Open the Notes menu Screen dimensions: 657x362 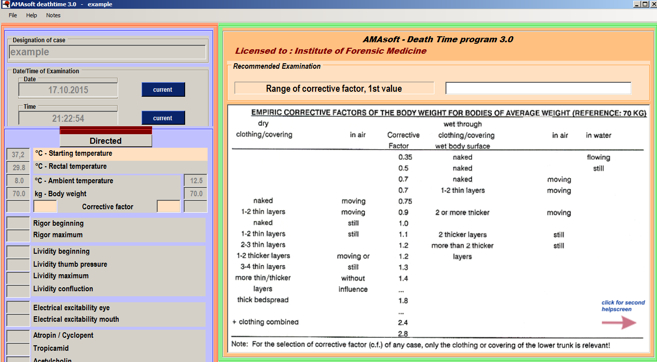coord(53,15)
